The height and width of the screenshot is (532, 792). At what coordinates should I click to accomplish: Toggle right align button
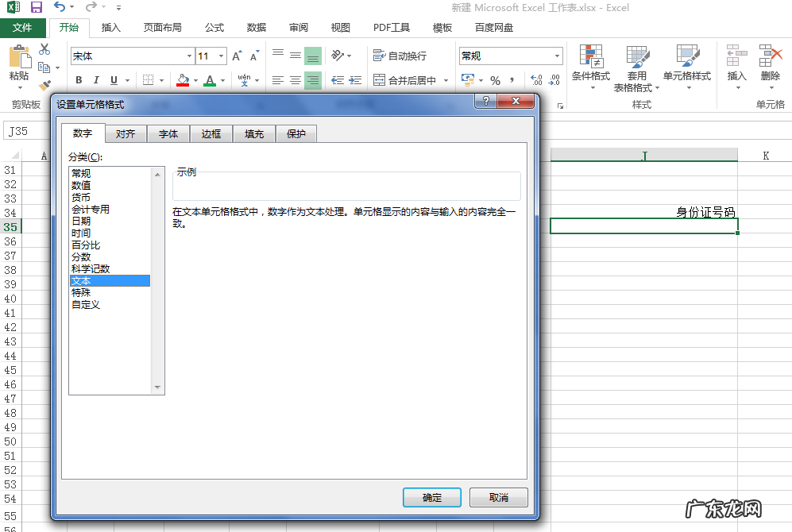(x=313, y=79)
